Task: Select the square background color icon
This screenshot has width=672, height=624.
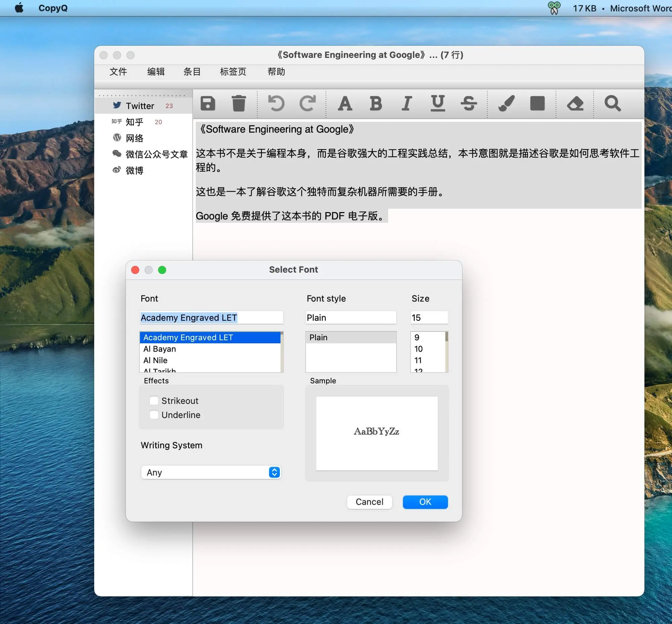Action: 537,103
